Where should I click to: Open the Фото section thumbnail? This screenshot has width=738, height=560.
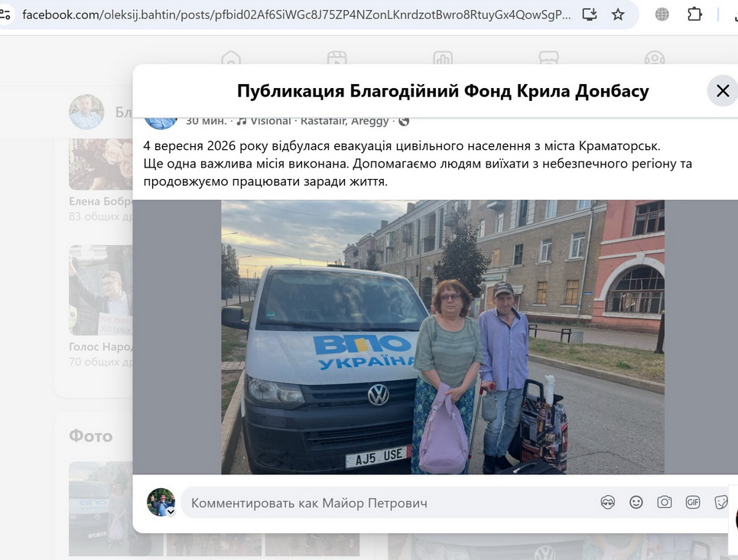coord(115,509)
